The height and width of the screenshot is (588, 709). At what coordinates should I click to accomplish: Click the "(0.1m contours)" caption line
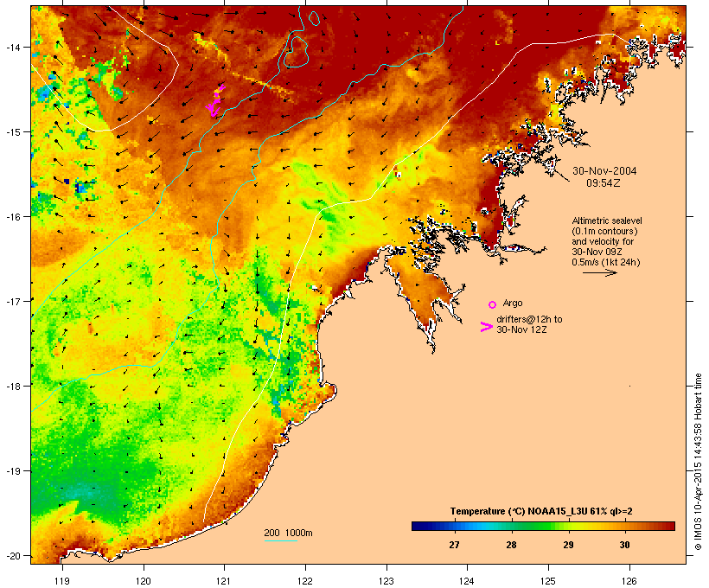[x=604, y=231]
